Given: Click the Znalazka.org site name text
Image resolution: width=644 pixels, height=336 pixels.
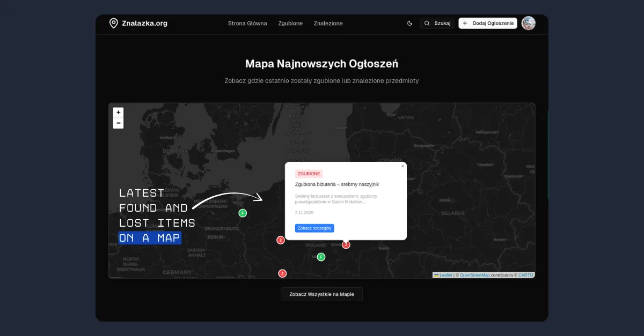Looking at the screenshot, I should pos(145,23).
